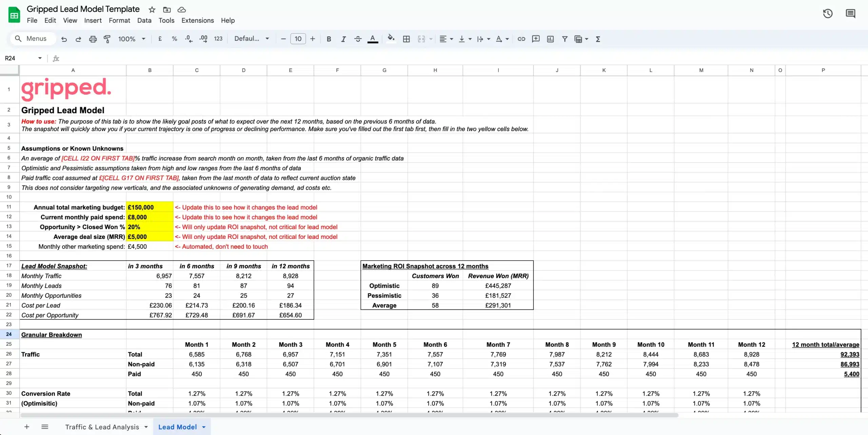Create a filter with the funnel icon
The image size is (868, 435).
point(565,39)
